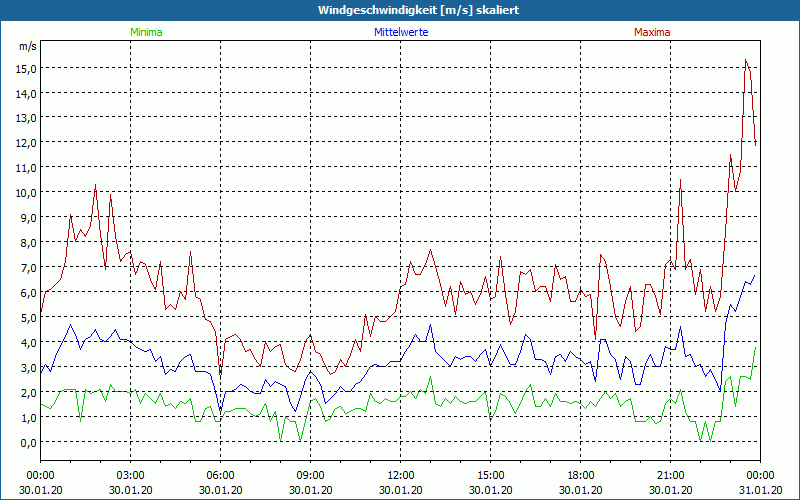Click the red Maxima peak near 15 m/s

(x=745, y=60)
